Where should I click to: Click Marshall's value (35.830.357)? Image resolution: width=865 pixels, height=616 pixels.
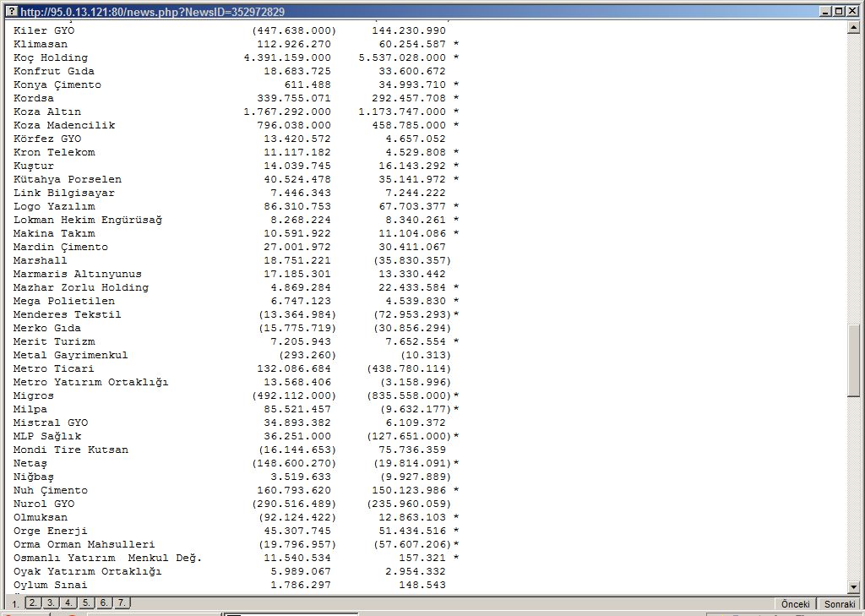[x=412, y=260]
